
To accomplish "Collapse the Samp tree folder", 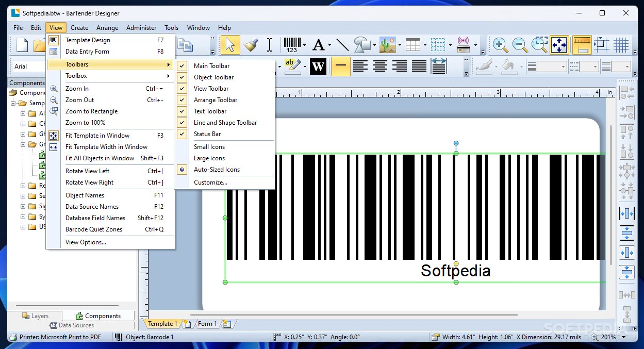I will click(13, 103).
